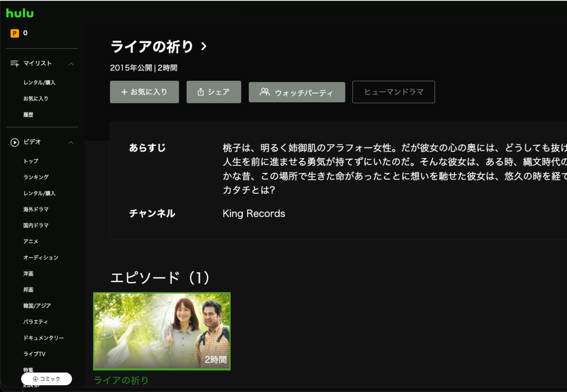Start a ウォッチパーティ
The image size is (567, 392).
pos(297,92)
